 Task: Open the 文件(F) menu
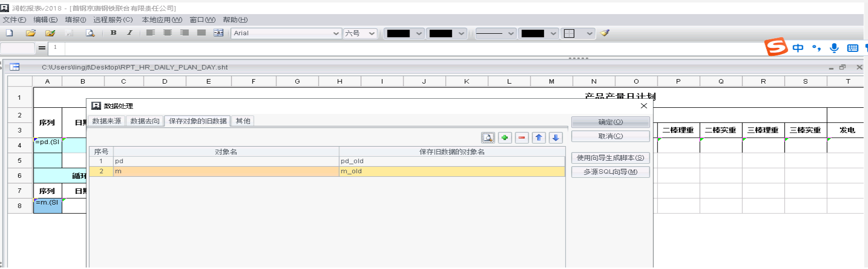pos(15,20)
